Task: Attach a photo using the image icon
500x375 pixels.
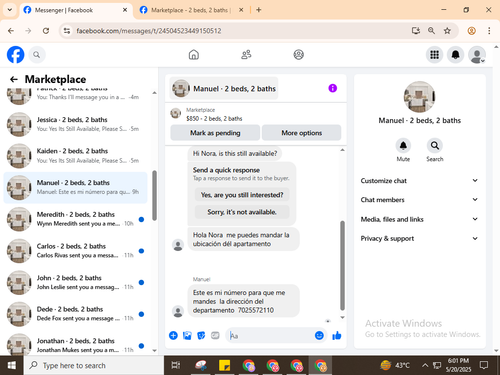Action: pyautogui.click(x=187, y=335)
